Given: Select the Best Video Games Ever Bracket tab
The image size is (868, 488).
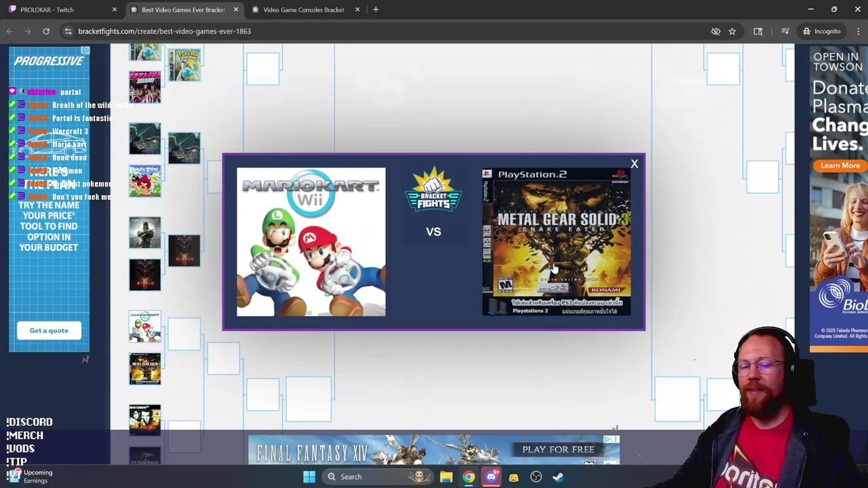Looking at the screenshot, I should click(x=183, y=9).
